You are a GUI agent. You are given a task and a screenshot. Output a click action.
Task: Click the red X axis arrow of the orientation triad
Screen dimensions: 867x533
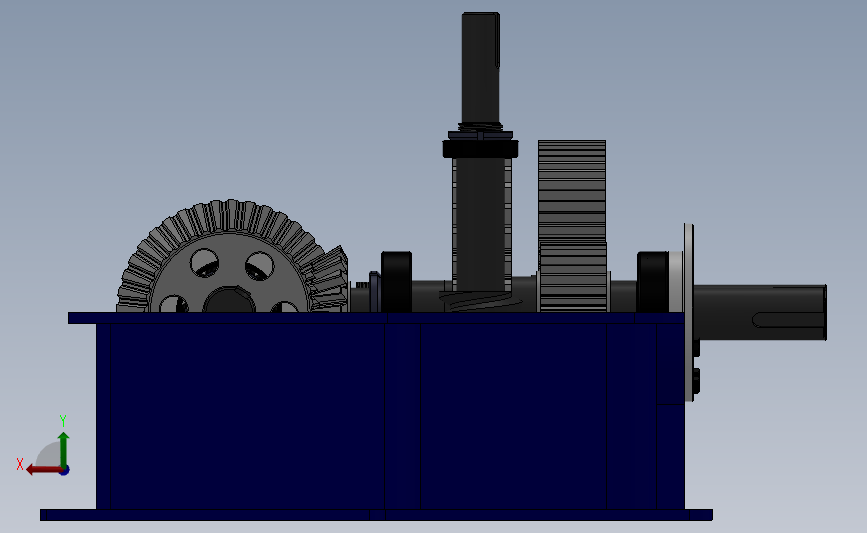tap(44, 470)
